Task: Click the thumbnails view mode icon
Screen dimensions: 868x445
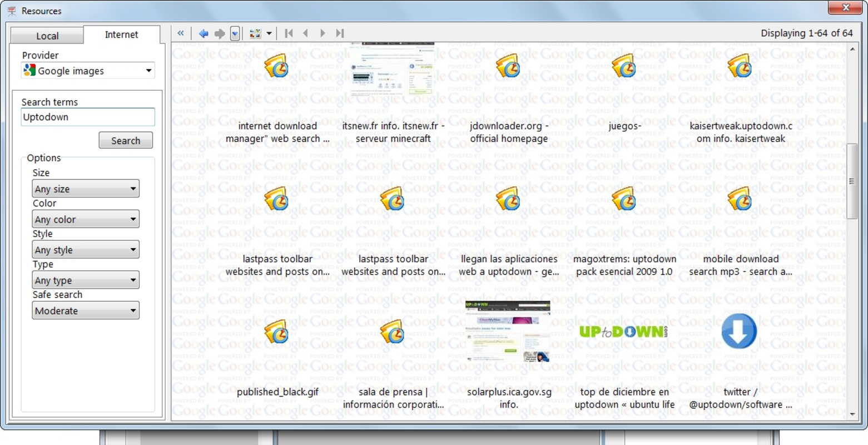Action: click(255, 33)
